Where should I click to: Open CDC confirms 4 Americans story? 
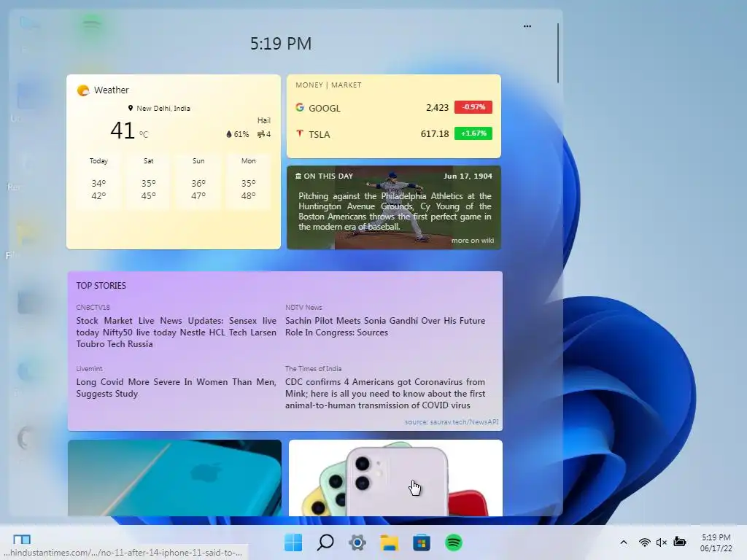(385, 393)
